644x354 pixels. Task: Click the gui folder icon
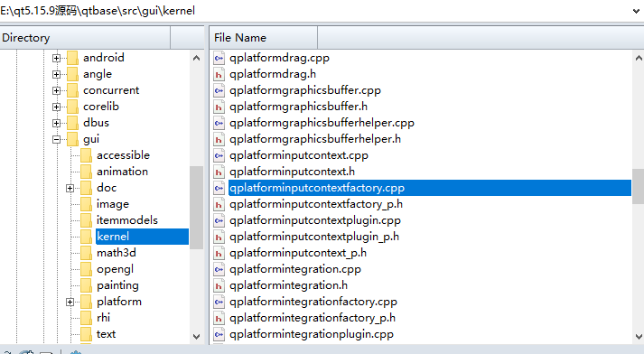click(72, 139)
